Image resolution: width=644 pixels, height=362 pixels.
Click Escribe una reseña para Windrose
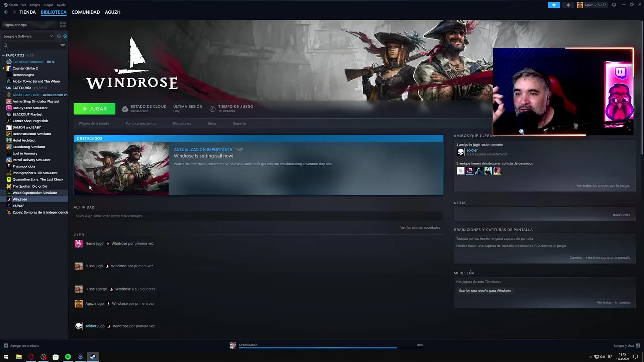(x=485, y=291)
